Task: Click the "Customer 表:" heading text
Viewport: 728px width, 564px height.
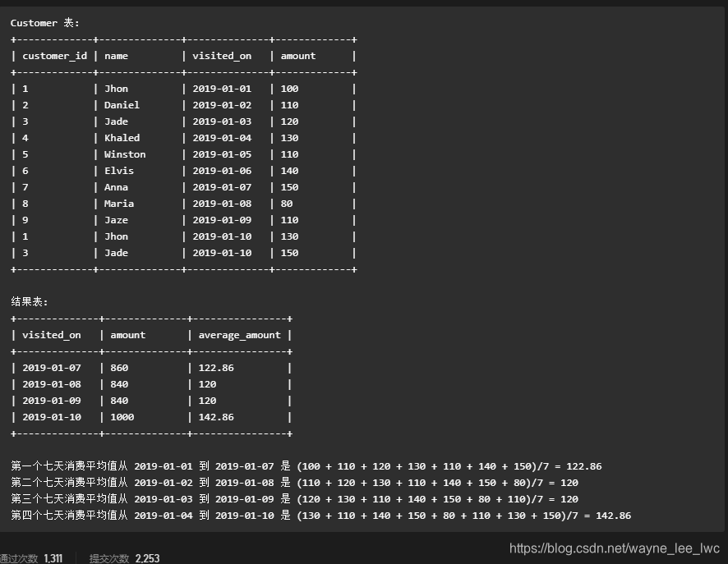Action: pos(45,23)
